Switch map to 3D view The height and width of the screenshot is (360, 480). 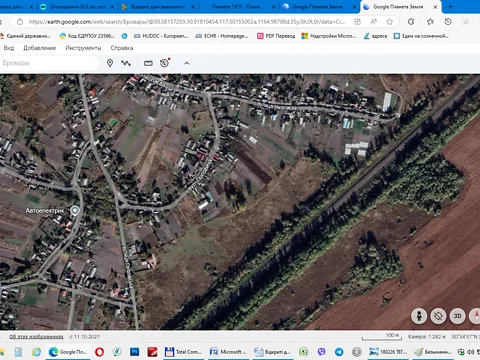coord(458,316)
